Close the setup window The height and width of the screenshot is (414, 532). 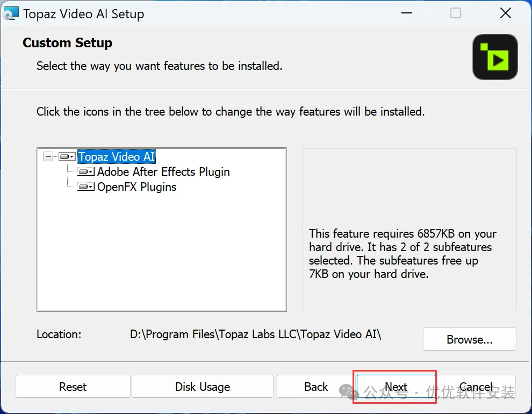point(505,13)
